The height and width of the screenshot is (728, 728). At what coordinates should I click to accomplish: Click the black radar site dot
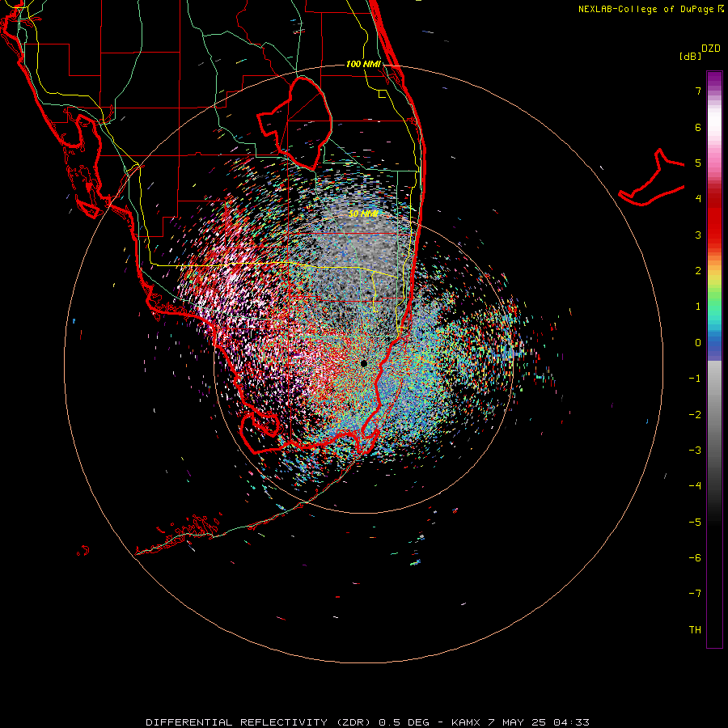pyautogui.click(x=363, y=363)
